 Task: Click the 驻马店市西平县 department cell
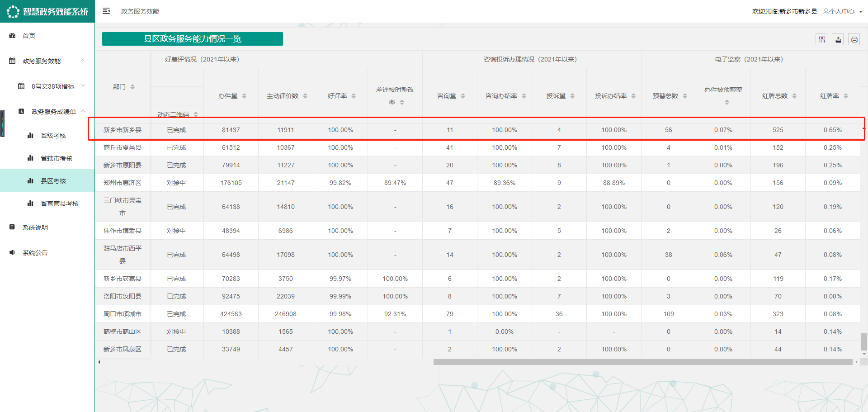tap(123, 255)
